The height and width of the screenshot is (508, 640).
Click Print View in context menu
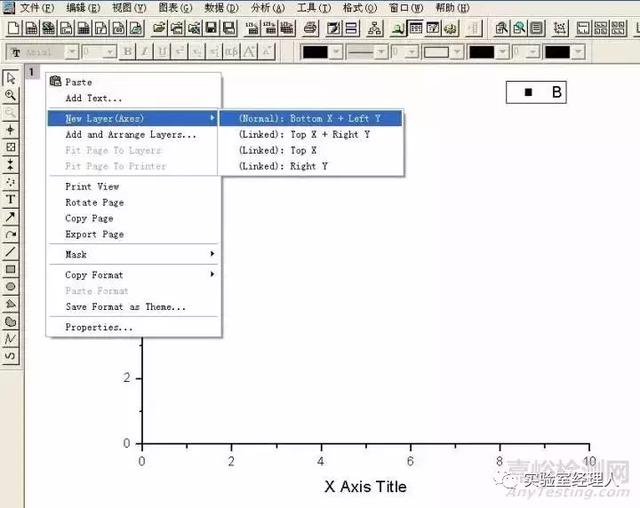(x=134, y=186)
